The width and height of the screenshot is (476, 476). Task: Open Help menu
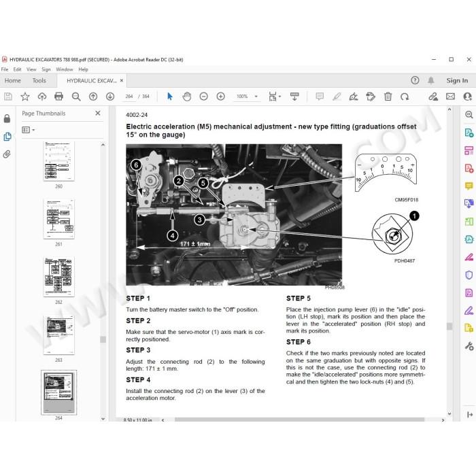[83, 69]
